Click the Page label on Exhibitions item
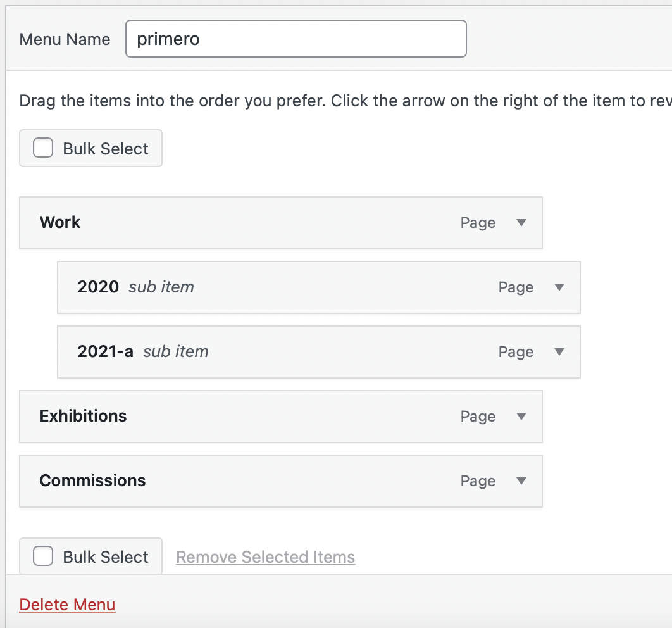This screenshot has height=628, width=672. (x=478, y=417)
